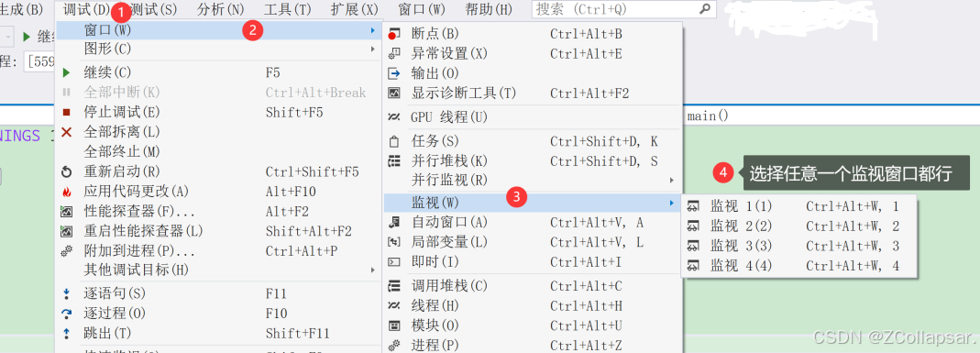The width and height of the screenshot is (980, 353).
Task: Open the 扩展(X) menu
Action: (355, 9)
